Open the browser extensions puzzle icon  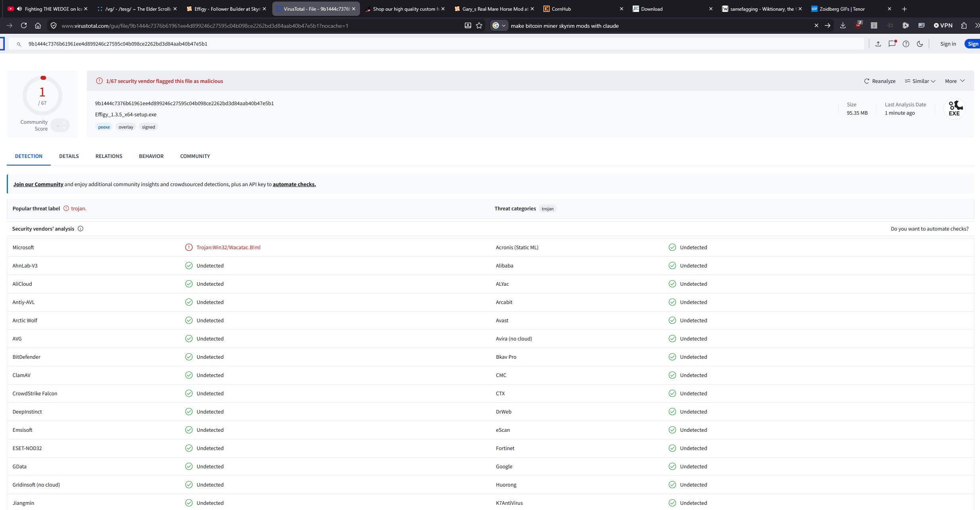[x=964, y=25]
